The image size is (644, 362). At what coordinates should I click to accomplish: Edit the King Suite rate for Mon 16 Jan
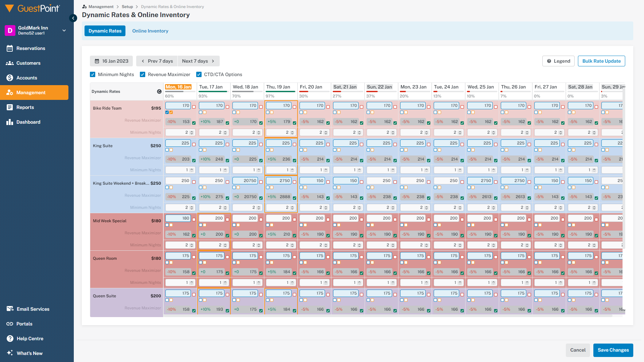(178, 143)
